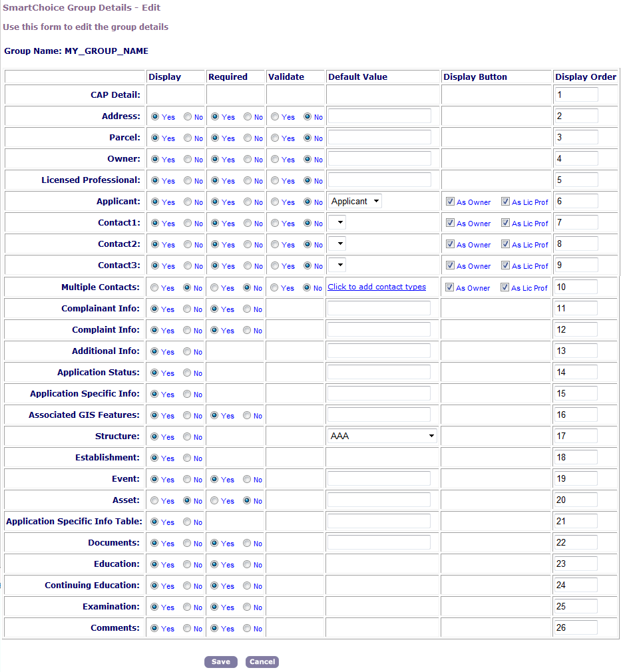The image size is (623, 672).
Task: Open the Contact1 default value dropdown
Action: pyautogui.click(x=337, y=222)
